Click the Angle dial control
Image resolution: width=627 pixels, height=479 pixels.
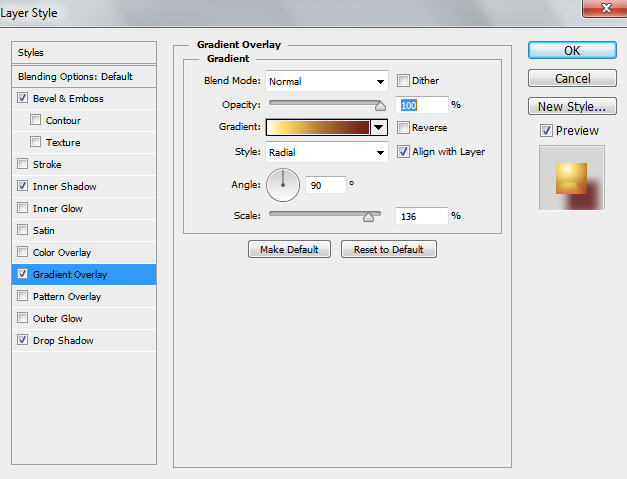283,185
